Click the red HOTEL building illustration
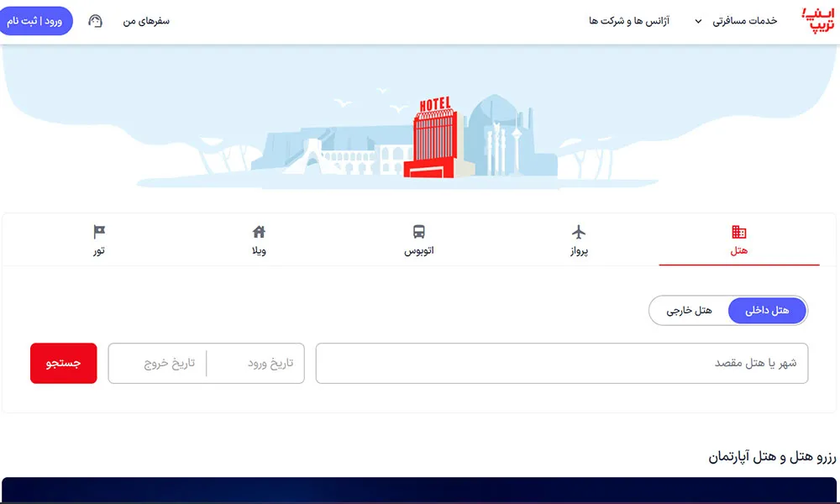 pos(431,139)
